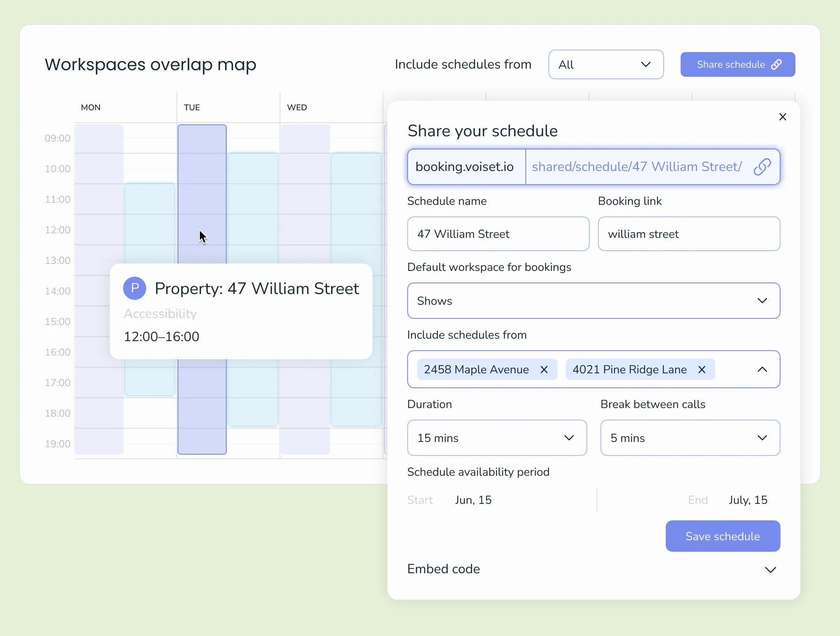This screenshot has height=636, width=840.
Task: Open the All schedules filter dropdown
Action: 605,64
